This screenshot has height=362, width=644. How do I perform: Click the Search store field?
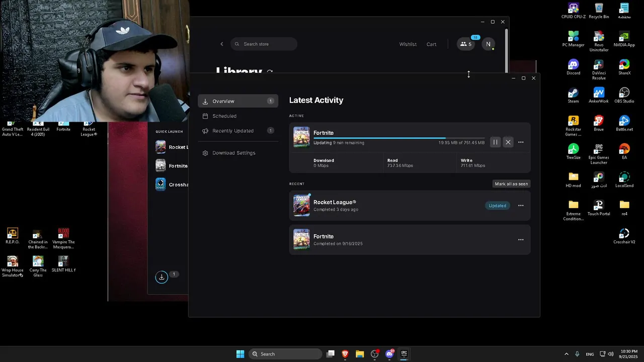[264, 44]
